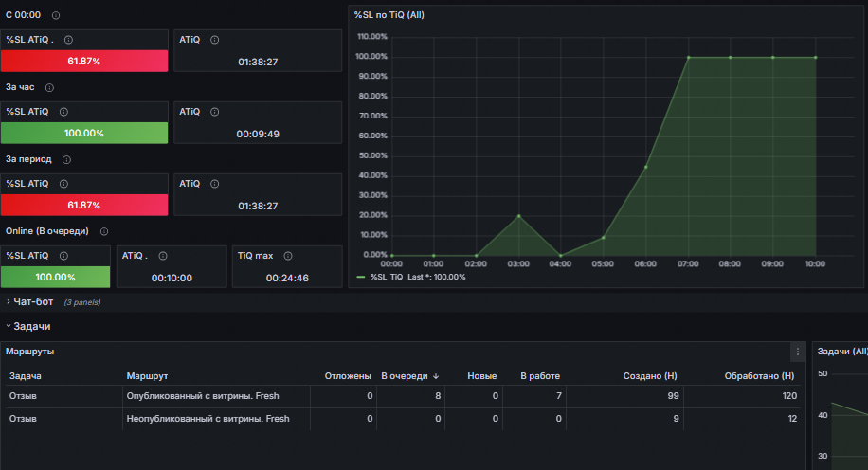
Task: Click info icon beside 'За период' heading
Action: 66,159
